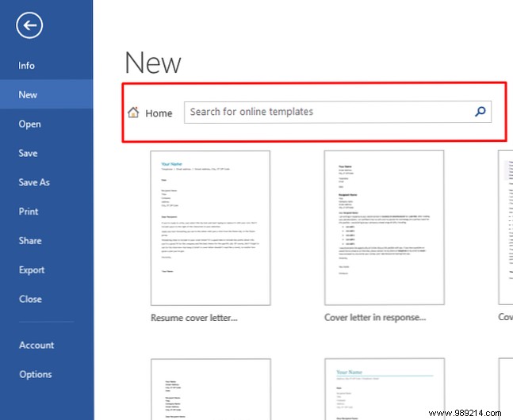Focus the Search for online templates field
The width and height of the screenshot is (513, 420).
(329, 113)
